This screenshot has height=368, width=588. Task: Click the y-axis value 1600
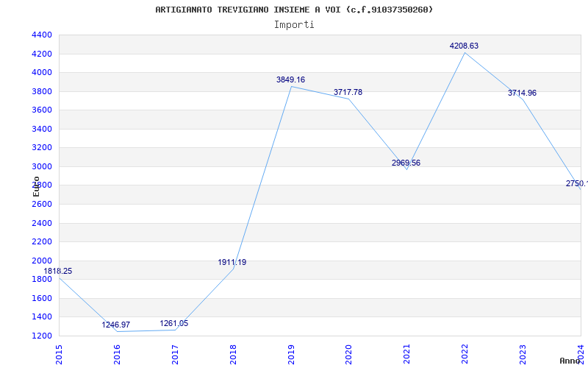42,298
